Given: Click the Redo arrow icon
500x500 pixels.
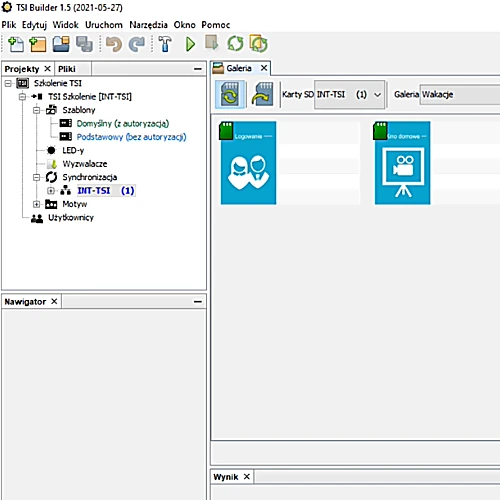Looking at the screenshot, I should tap(137, 44).
